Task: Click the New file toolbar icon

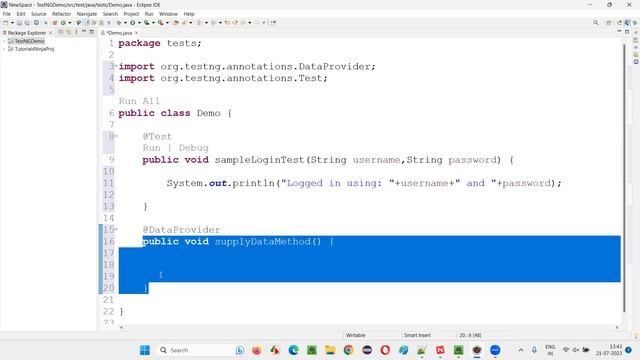Action: (x=6, y=23)
